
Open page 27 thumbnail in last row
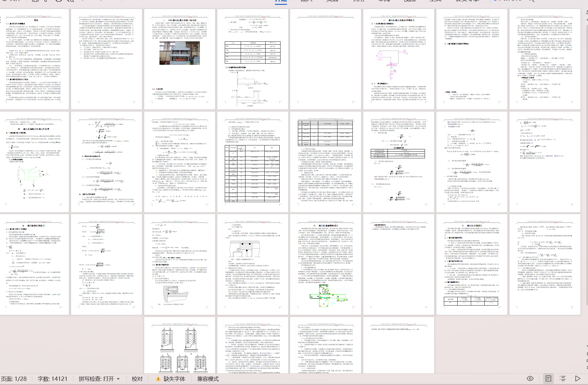(325, 345)
